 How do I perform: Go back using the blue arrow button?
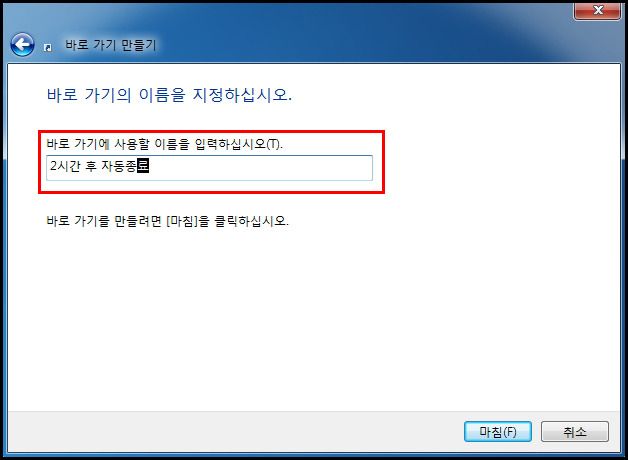pos(22,44)
